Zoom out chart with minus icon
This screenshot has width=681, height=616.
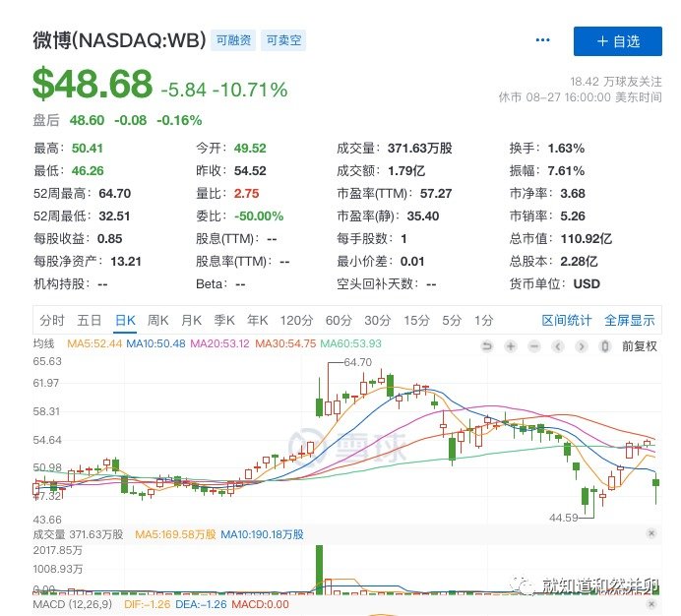point(534,346)
